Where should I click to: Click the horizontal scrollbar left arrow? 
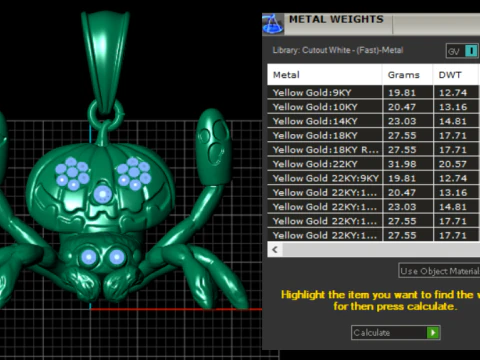[275, 250]
